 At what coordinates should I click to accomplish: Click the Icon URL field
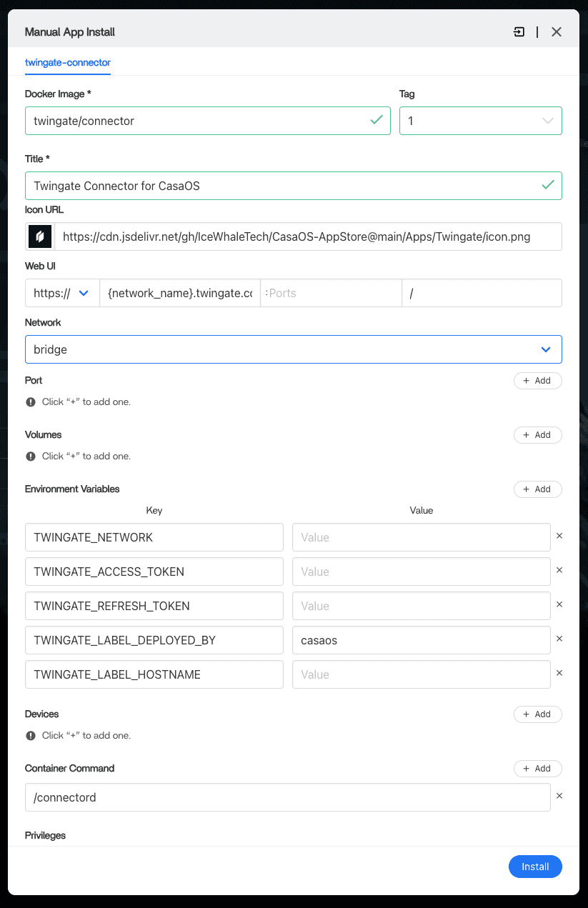(x=309, y=236)
